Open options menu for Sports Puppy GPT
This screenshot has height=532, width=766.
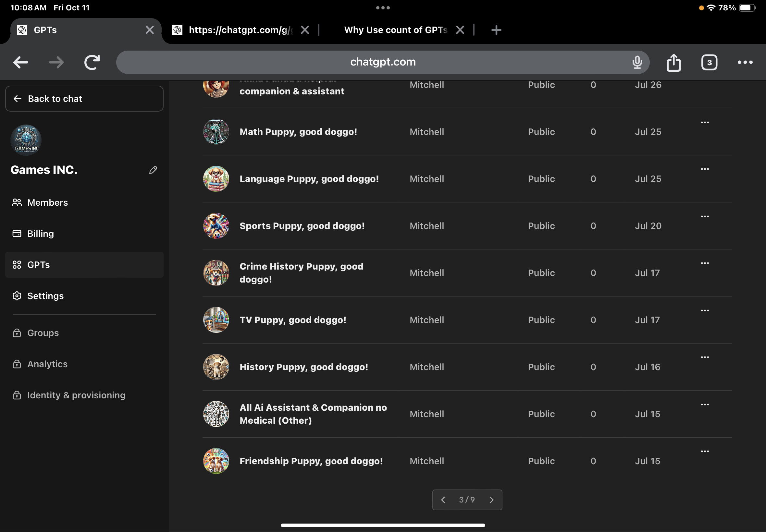tap(705, 216)
